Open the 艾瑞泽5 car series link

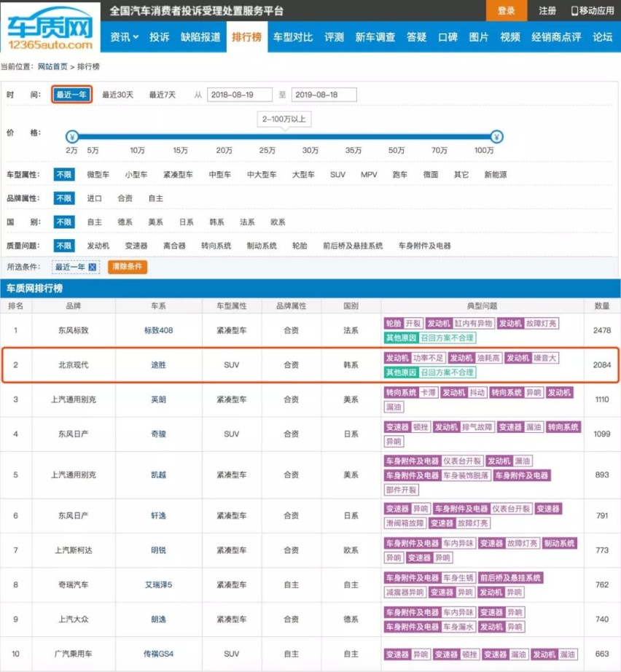pos(159,585)
